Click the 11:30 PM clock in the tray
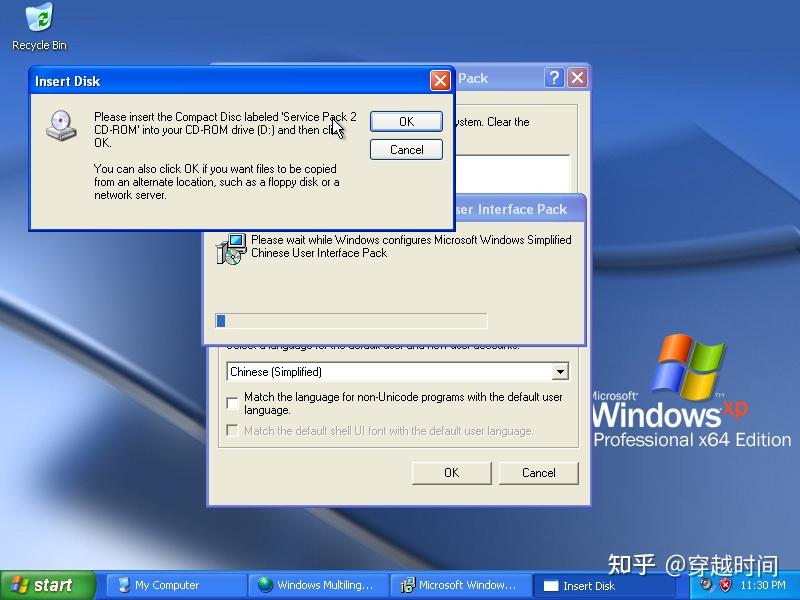Image resolution: width=800 pixels, height=600 pixels. click(x=763, y=585)
